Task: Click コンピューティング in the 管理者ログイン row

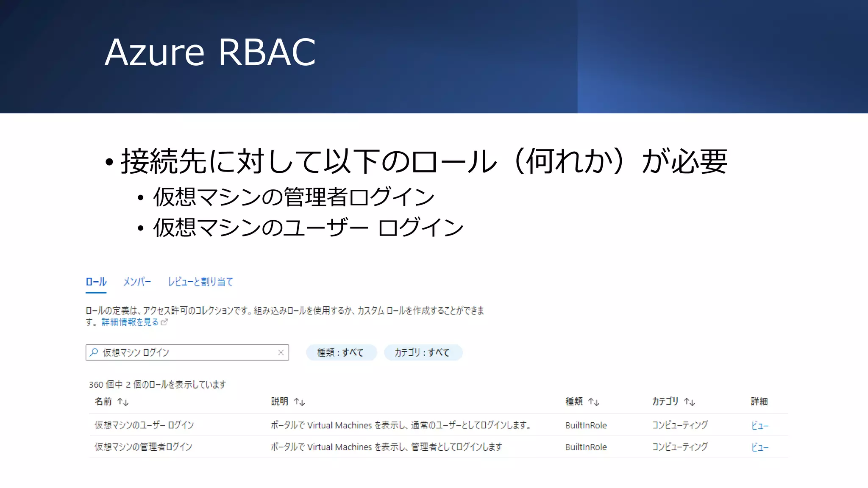Action: (680, 446)
